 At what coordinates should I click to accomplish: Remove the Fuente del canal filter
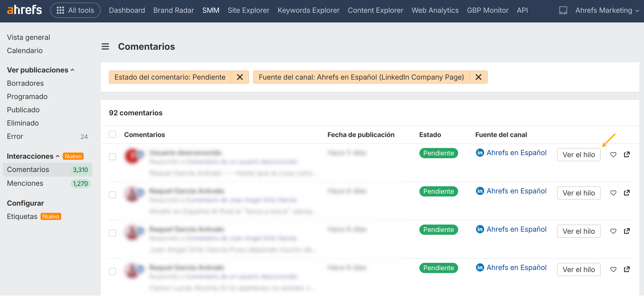click(x=479, y=77)
